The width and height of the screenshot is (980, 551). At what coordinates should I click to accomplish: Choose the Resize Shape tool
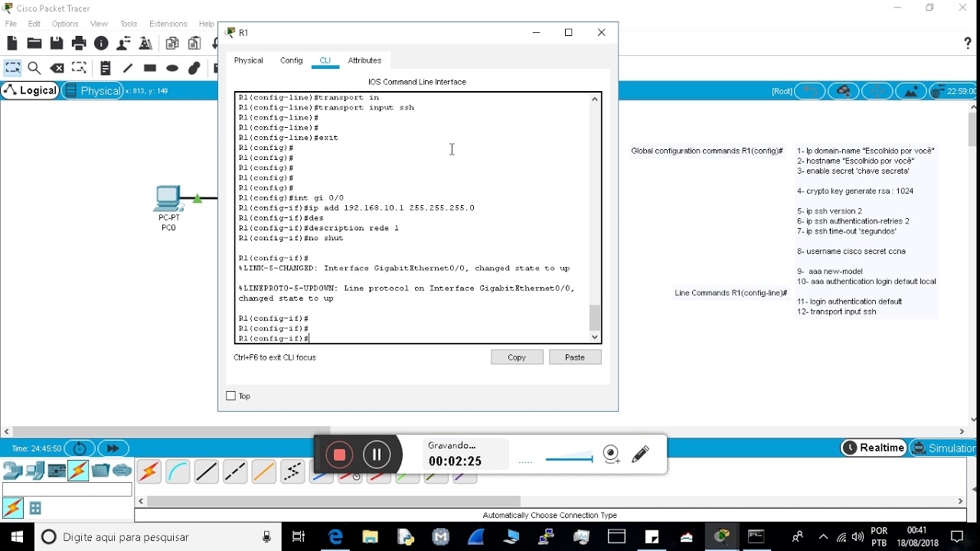pyautogui.click(x=79, y=68)
